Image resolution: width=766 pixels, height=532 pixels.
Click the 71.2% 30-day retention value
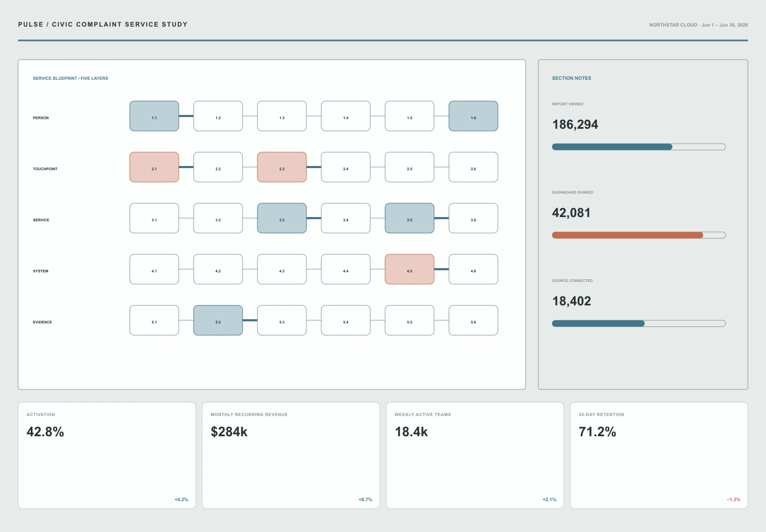(597, 432)
